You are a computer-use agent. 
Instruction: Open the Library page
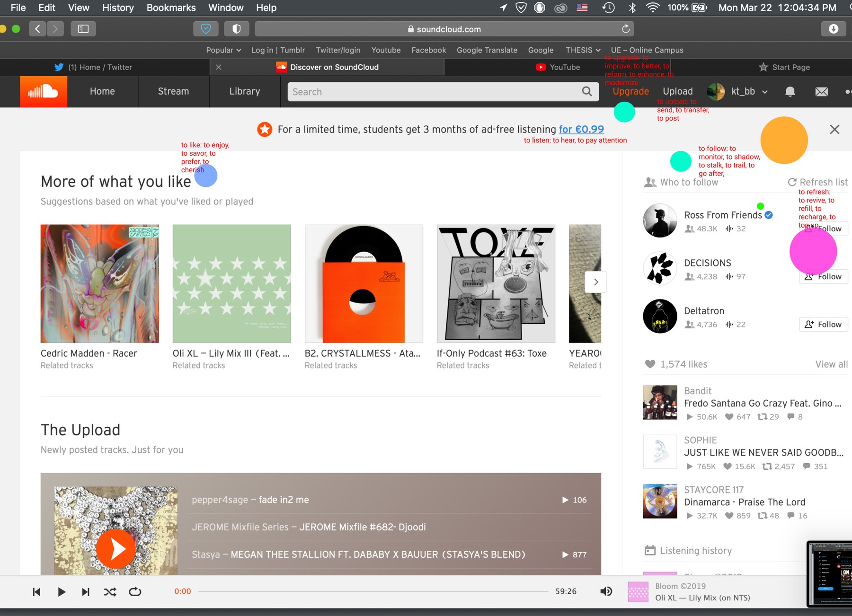pyautogui.click(x=245, y=91)
